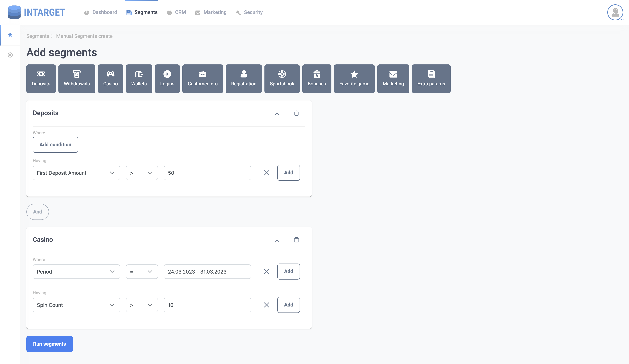Add the Favorite game segment category
This screenshot has width=629, height=364.
(x=354, y=79)
